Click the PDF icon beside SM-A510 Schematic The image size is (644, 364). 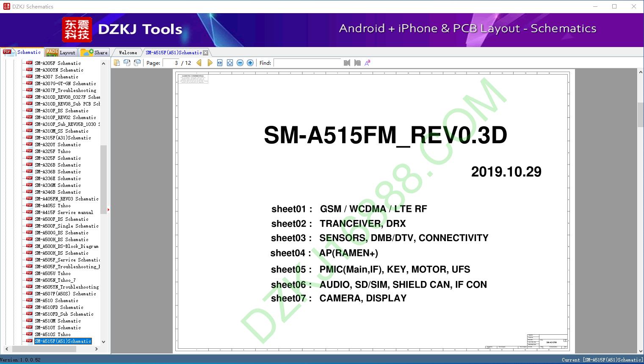pos(29,300)
